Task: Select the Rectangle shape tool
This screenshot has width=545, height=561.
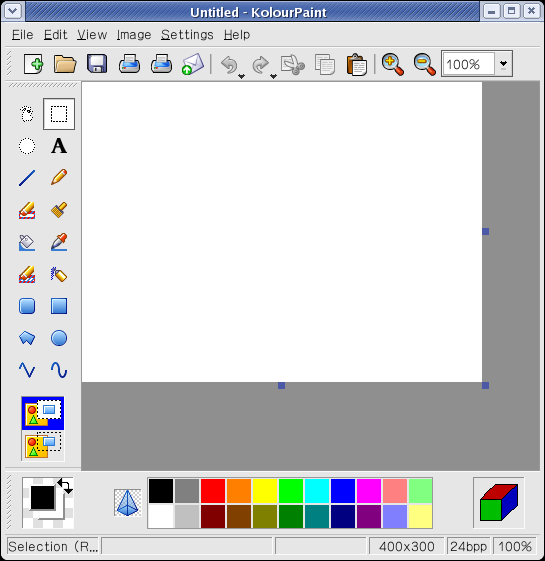Action: 59,306
